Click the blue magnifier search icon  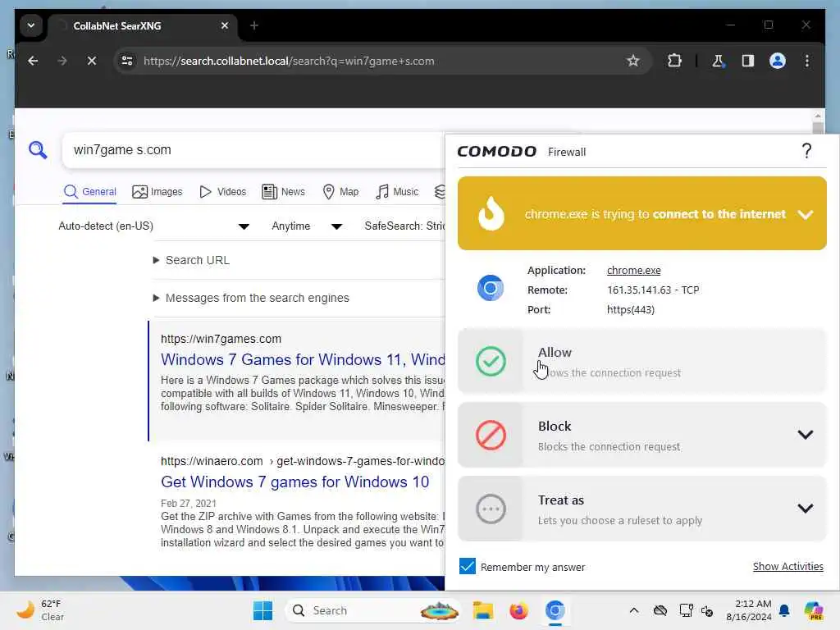[38, 150]
